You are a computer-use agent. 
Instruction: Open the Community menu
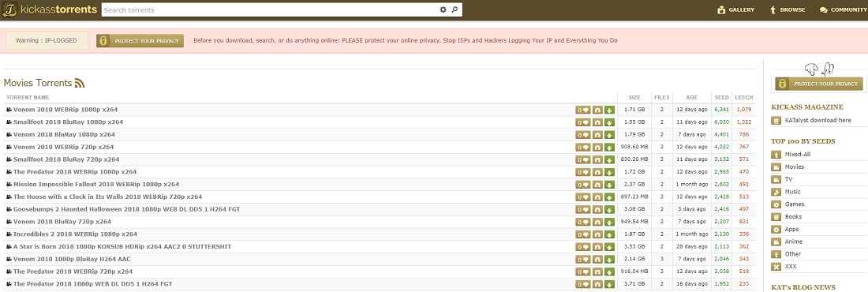(x=843, y=10)
